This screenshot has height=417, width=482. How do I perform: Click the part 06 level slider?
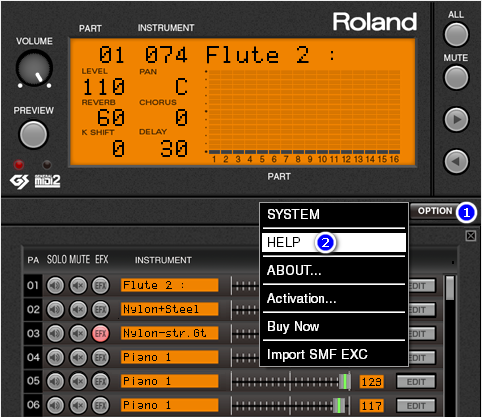[291, 405]
